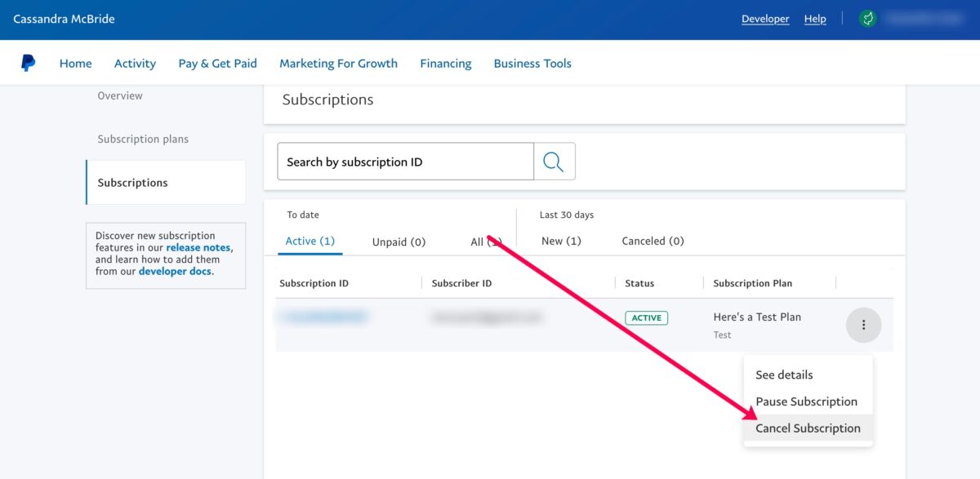Click the Status column header
980x479 pixels.
point(639,283)
